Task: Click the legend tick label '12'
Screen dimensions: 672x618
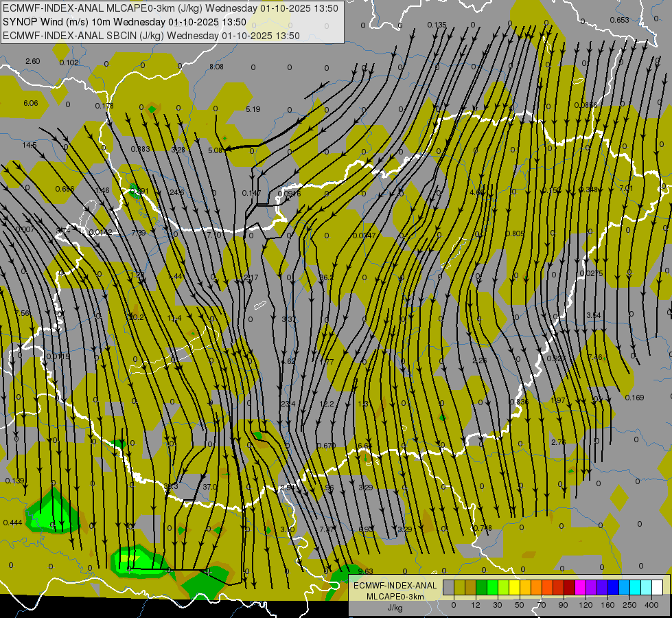Action: point(476,605)
